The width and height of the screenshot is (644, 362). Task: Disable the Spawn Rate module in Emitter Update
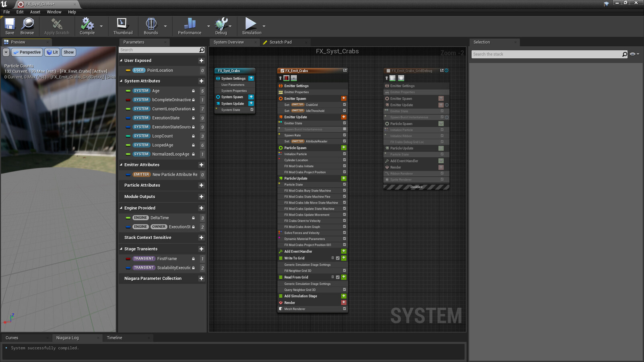[345, 135]
